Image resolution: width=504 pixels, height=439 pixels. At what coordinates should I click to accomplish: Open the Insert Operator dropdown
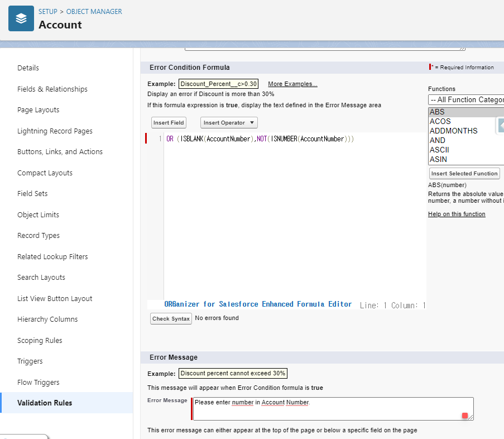229,122
